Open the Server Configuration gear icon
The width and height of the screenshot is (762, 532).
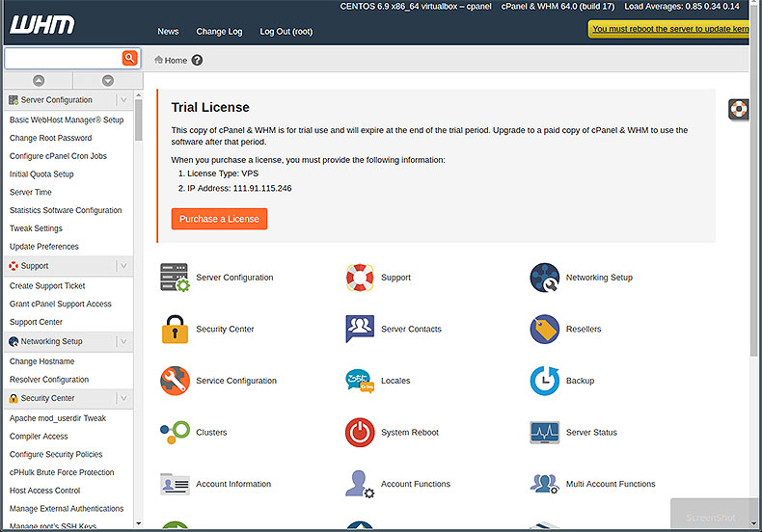pos(175,278)
